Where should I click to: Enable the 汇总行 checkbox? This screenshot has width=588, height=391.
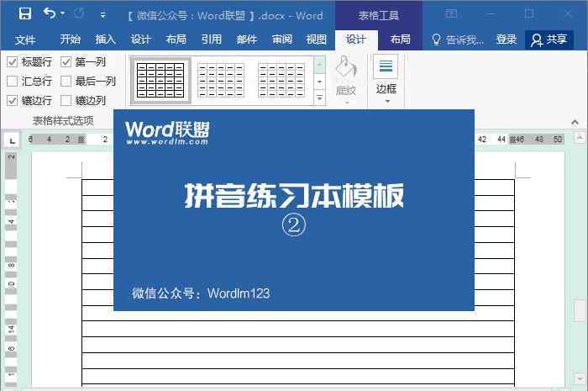click(x=13, y=81)
